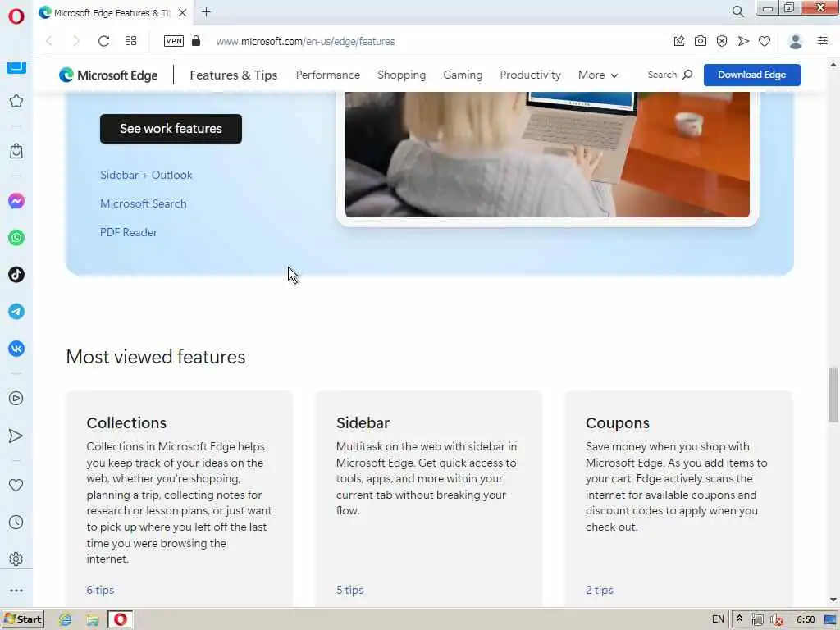Open Bookmarks star in Opera sidebar
Image resolution: width=840 pixels, height=630 pixels.
point(16,101)
